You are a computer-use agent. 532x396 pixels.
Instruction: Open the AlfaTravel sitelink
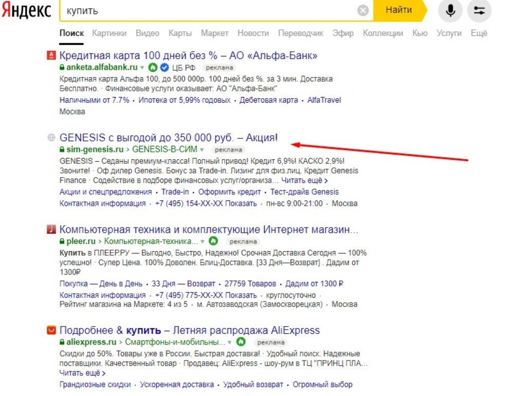324,100
